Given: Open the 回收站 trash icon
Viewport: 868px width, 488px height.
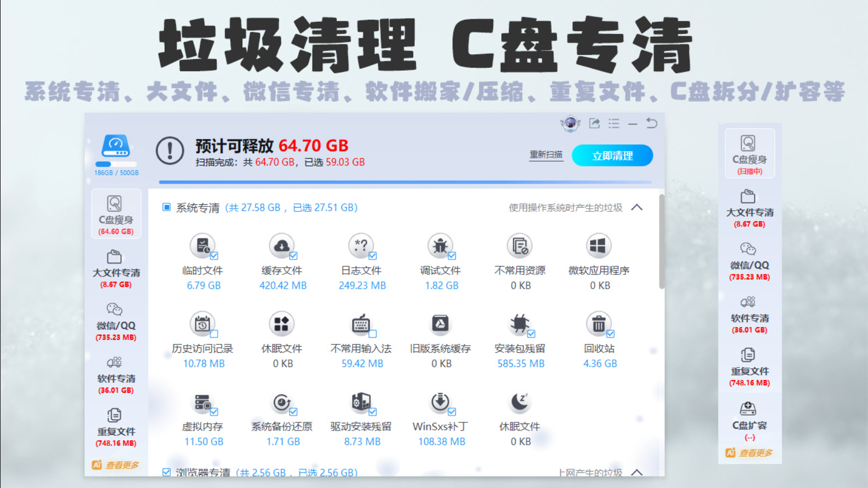Looking at the screenshot, I should tap(599, 324).
